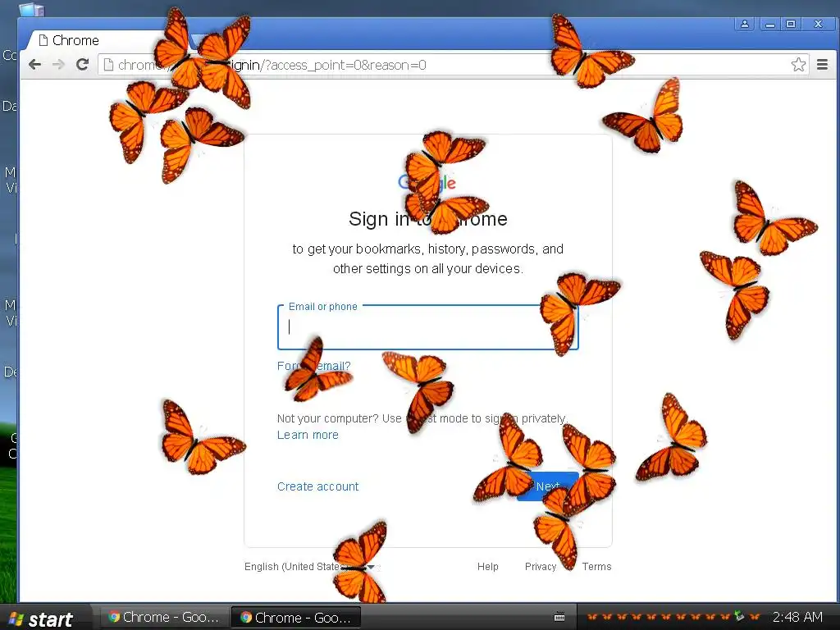Open the Privacy footer link
This screenshot has height=630, width=840.
541,567
